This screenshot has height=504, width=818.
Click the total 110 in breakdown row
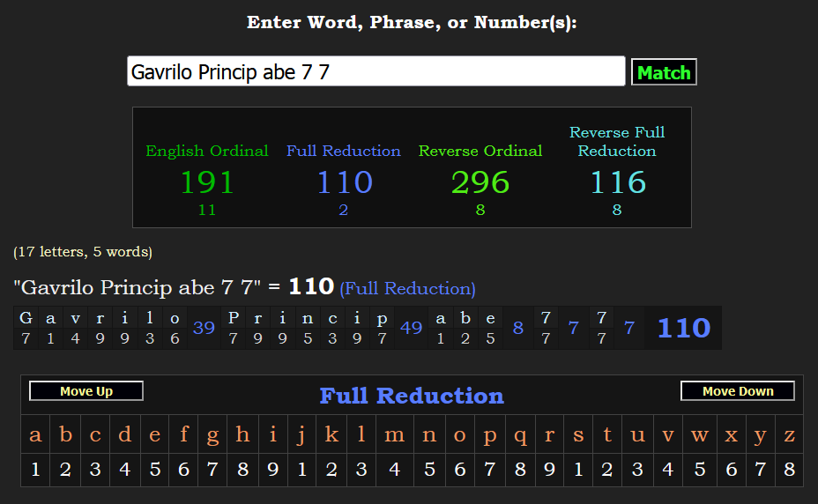[684, 328]
